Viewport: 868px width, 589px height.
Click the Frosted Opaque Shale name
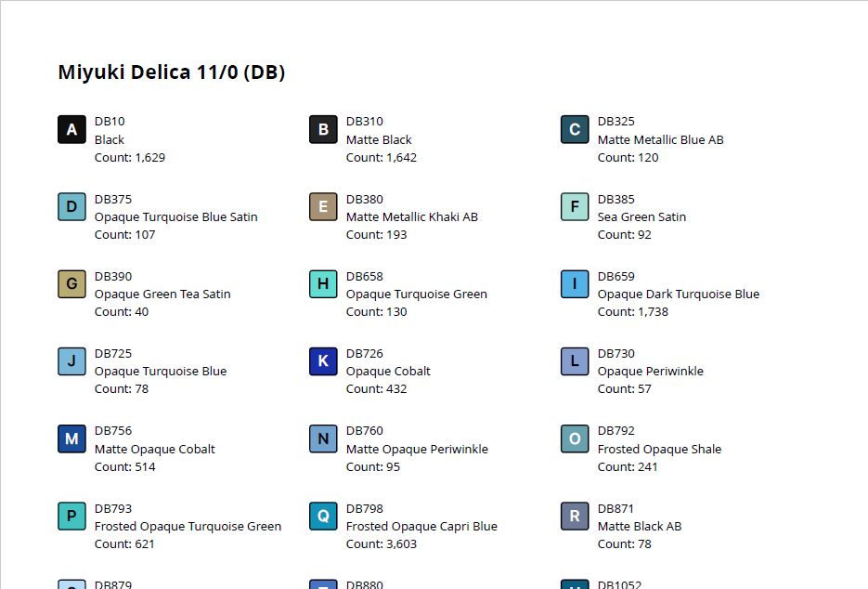coord(659,449)
